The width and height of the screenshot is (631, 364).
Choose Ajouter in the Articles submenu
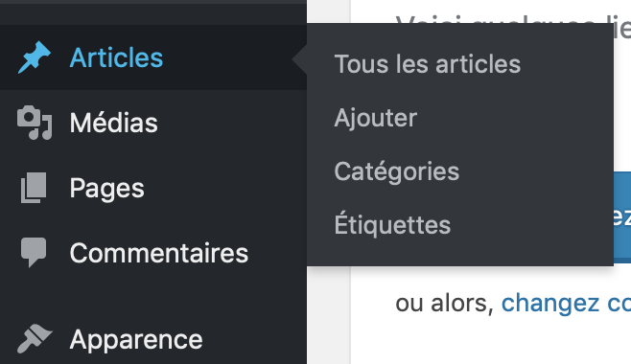376,118
